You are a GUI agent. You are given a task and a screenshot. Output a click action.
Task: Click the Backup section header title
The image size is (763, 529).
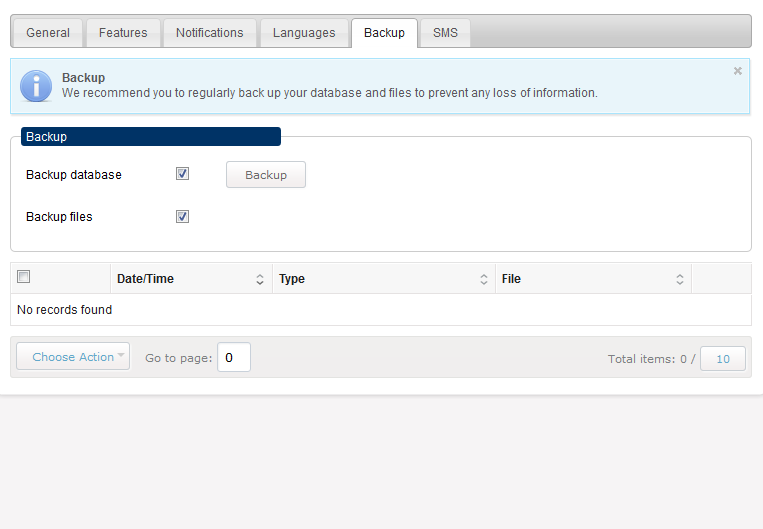point(151,137)
